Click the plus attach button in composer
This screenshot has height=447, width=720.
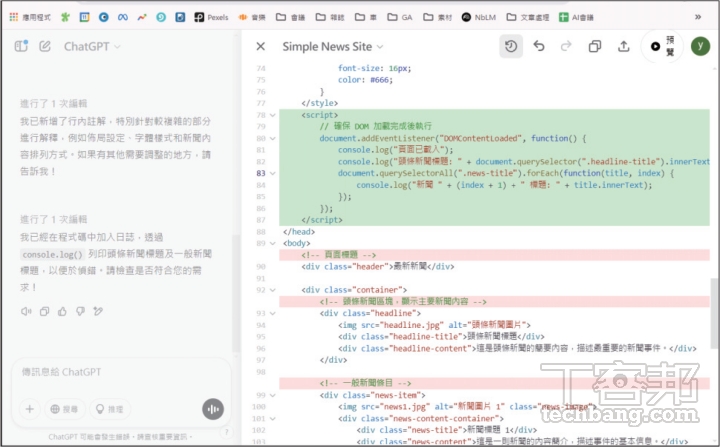point(30,409)
